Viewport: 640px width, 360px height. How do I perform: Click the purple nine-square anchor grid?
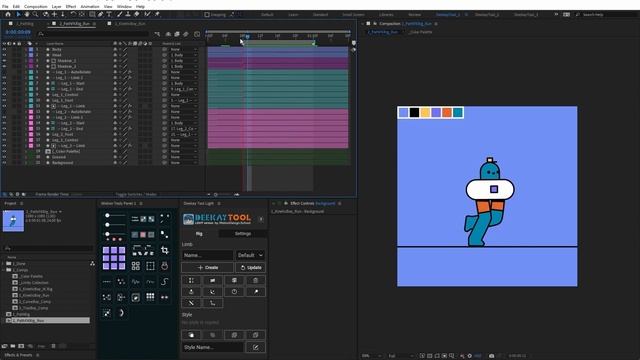[114, 258]
